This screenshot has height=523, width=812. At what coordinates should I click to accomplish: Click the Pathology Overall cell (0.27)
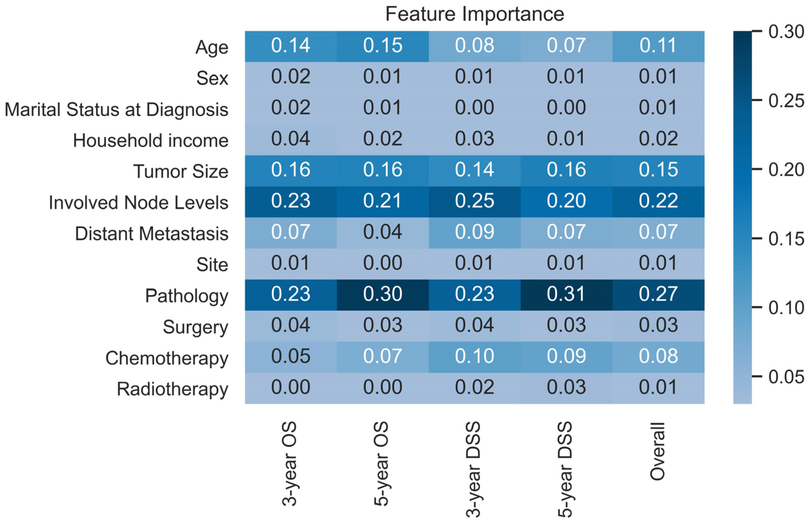coord(658,295)
